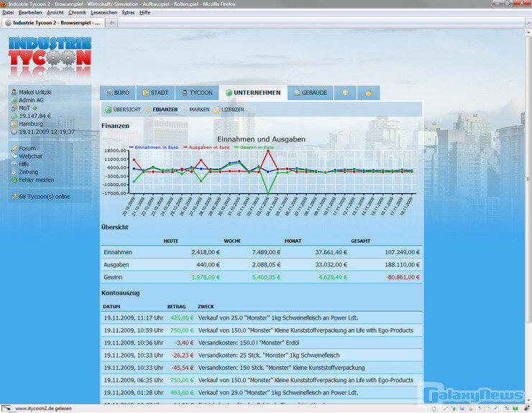The width and height of the screenshot is (532, 413).
Task: Click the 425,00 € amount at 11:17 Uhr
Action: (x=182, y=318)
